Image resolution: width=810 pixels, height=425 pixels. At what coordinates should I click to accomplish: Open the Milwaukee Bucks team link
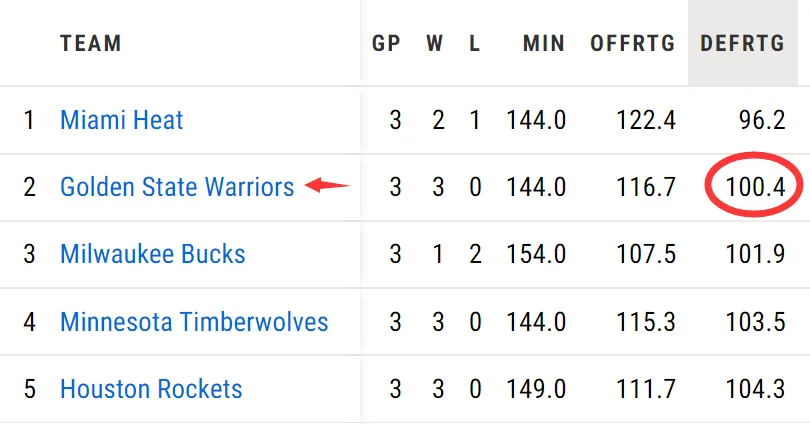tap(152, 254)
